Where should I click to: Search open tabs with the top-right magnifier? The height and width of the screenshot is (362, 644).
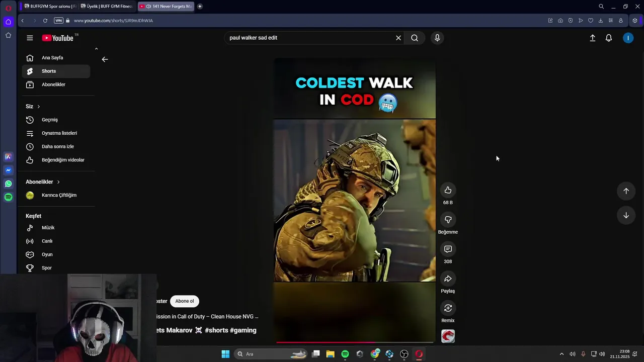pyautogui.click(x=601, y=7)
